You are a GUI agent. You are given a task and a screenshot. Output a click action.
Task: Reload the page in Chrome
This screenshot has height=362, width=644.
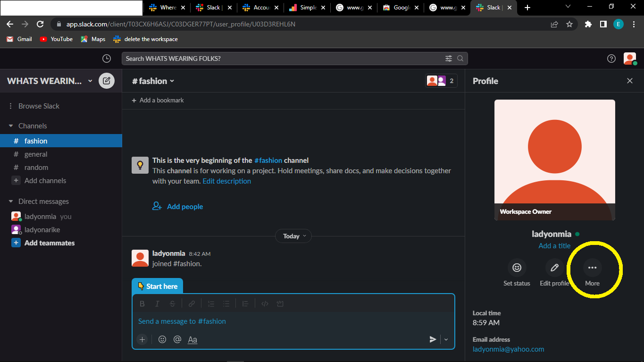[x=40, y=24]
